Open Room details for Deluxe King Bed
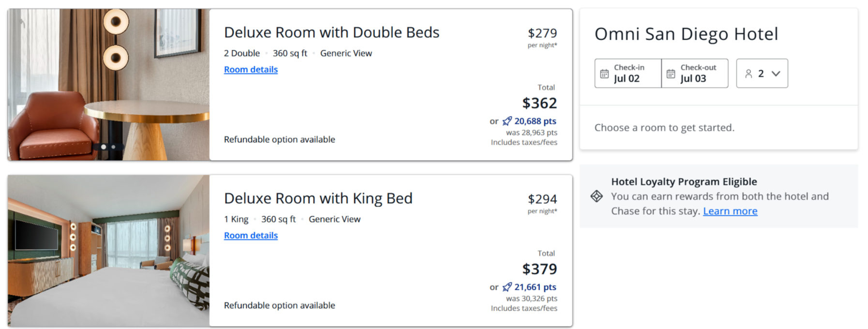The image size is (868, 329). [251, 235]
